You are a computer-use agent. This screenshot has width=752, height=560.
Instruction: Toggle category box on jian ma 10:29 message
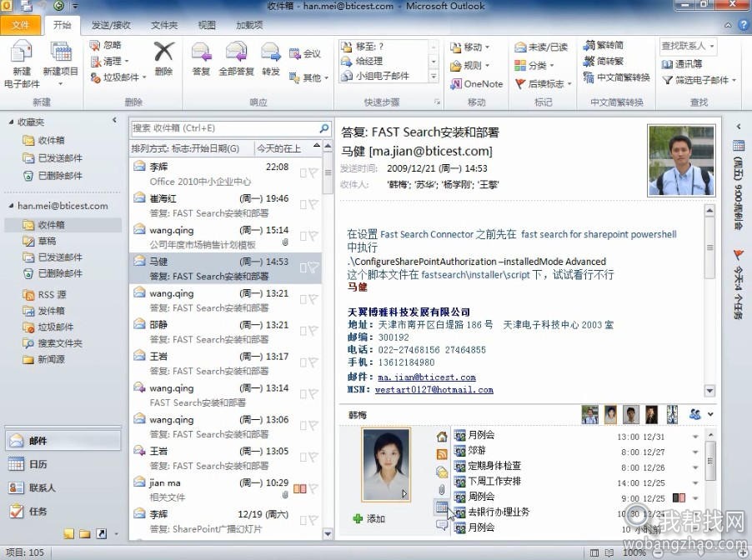[300, 488]
